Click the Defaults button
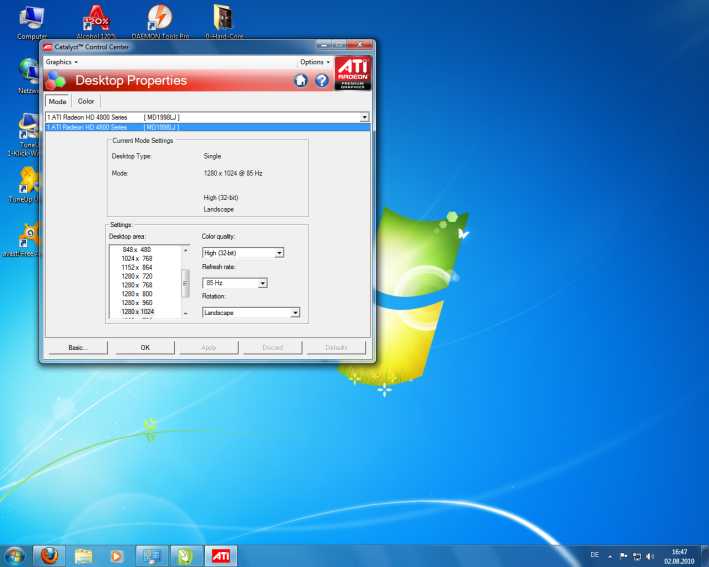Image resolution: width=709 pixels, height=567 pixels. point(336,347)
